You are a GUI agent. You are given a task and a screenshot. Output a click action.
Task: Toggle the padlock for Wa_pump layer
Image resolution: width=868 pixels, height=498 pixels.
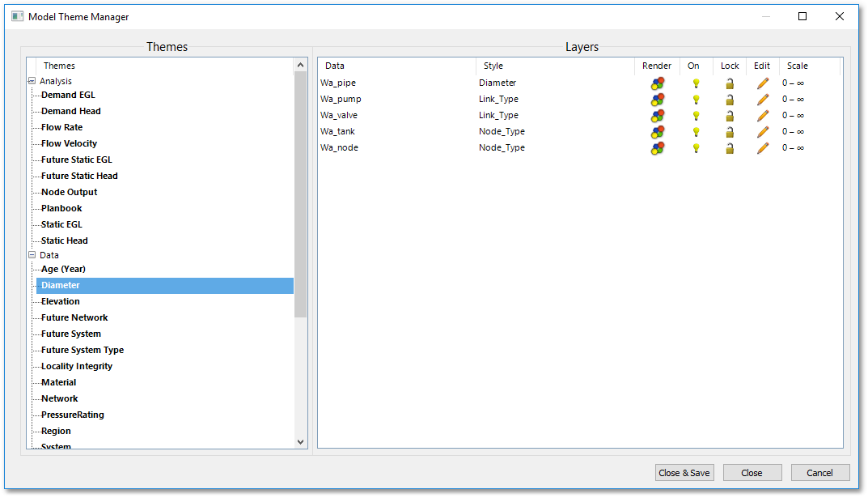[x=730, y=100]
